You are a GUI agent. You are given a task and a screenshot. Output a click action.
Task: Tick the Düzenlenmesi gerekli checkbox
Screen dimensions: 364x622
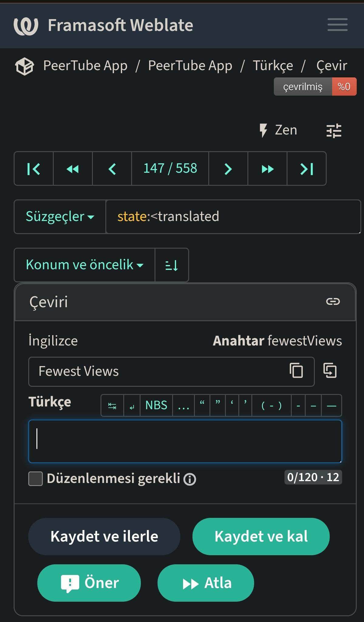coord(36,479)
